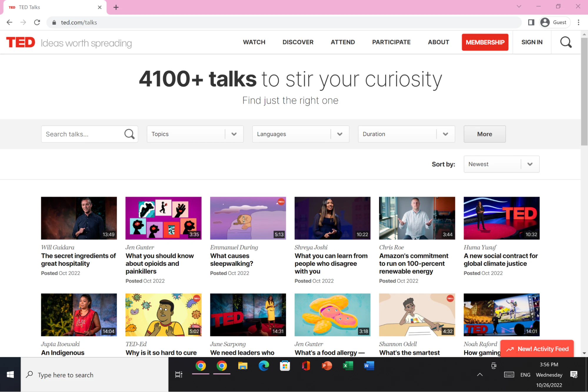Open New! Activity Feed button

[x=537, y=349]
